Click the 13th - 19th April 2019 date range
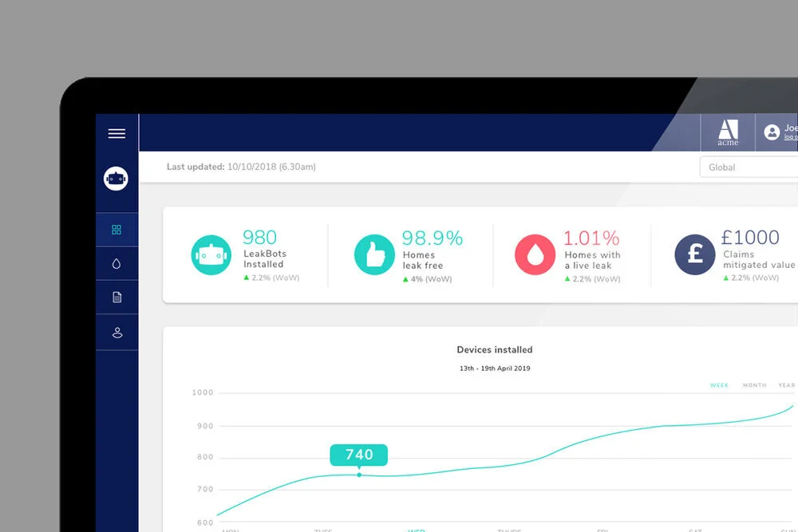This screenshot has height=532, width=798. tap(495, 368)
